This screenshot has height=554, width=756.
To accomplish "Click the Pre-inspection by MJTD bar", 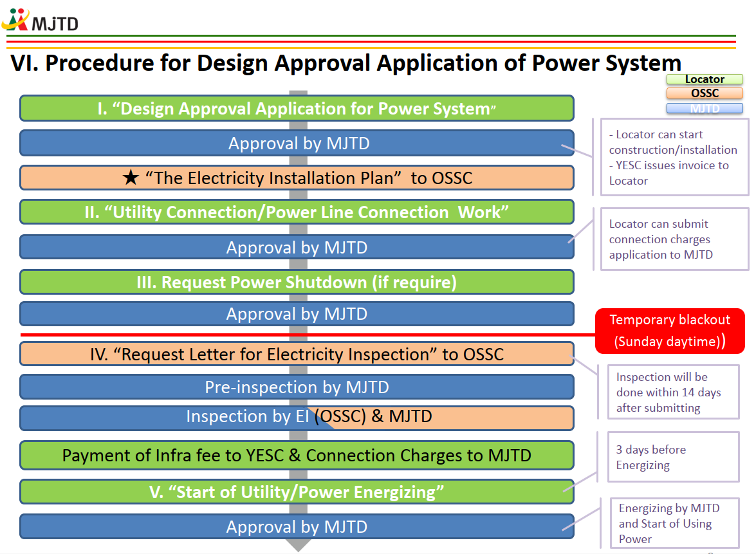I will point(297,387).
